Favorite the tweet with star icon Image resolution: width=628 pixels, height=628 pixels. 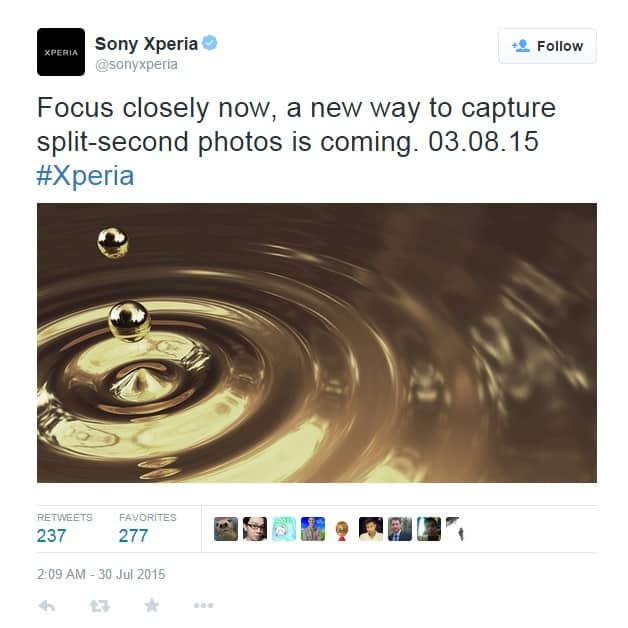(151, 605)
